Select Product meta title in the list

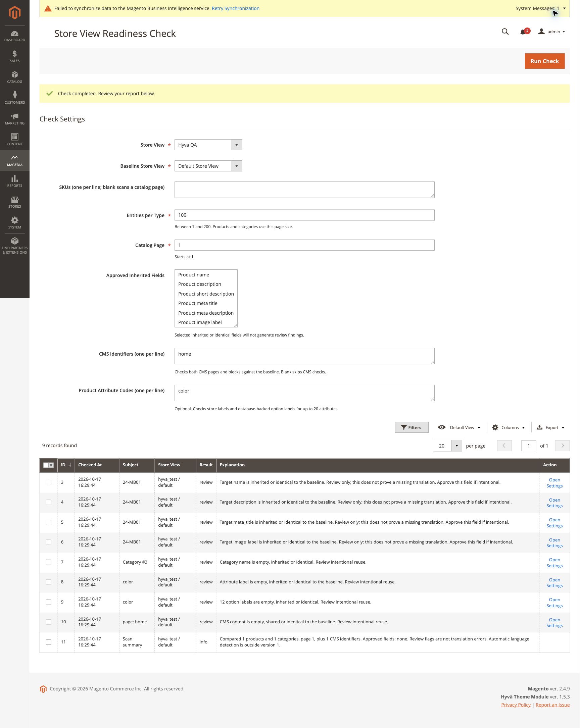[206, 303]
